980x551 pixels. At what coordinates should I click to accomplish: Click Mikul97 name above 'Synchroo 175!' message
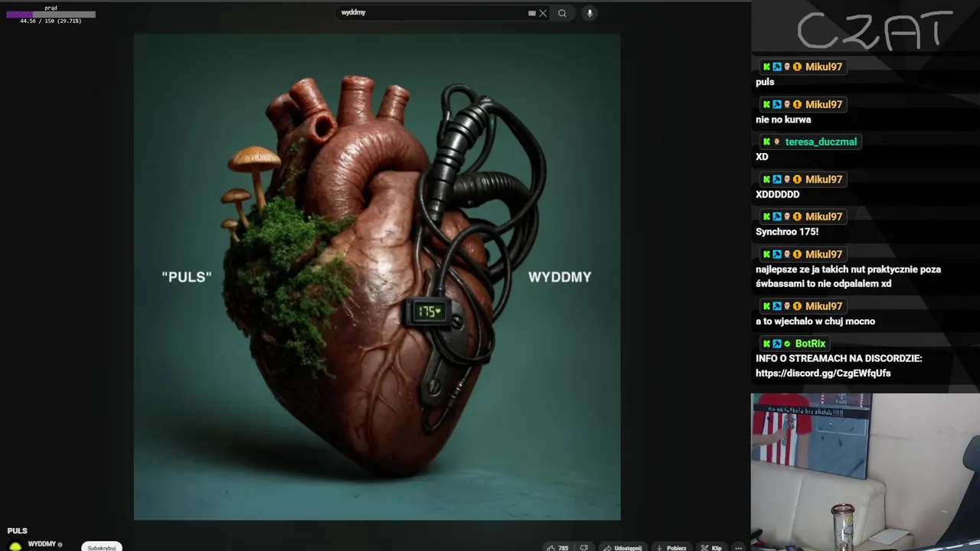coord(824,217)
